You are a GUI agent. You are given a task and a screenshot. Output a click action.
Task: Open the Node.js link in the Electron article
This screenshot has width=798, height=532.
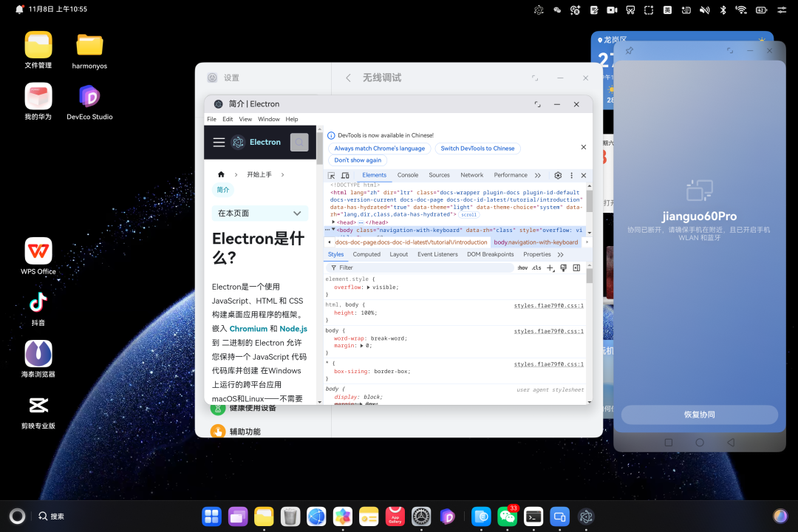click(294, 328)
